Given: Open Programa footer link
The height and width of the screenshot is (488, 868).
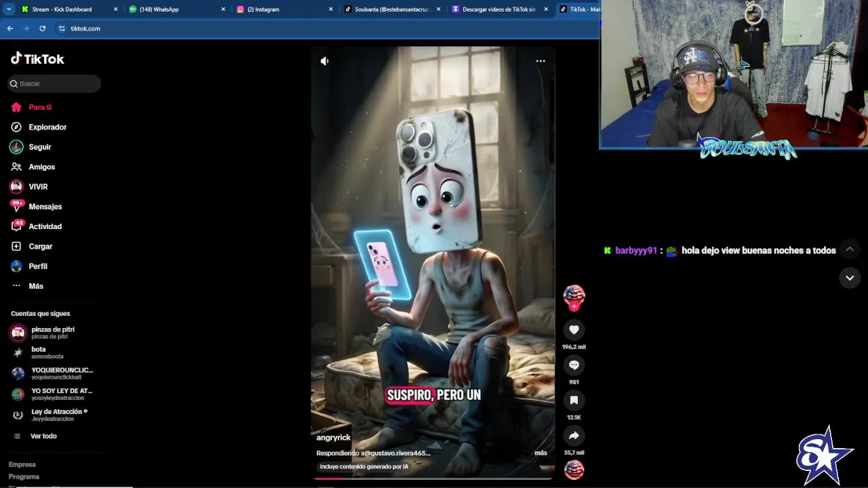Looking at the screenshot, I should [x=24, y=476].
